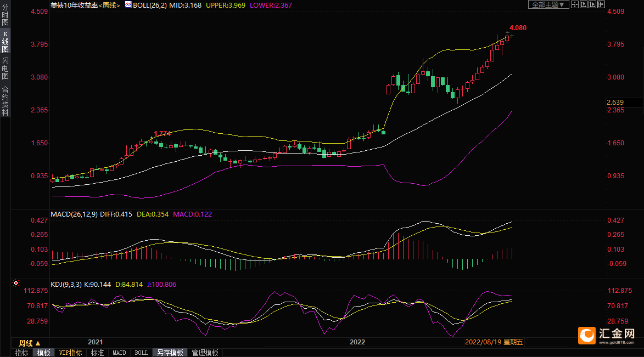Expand the 周线 period selector at bottom
The width and height of the screenshot is (644, 357).
tap(30, 343)
